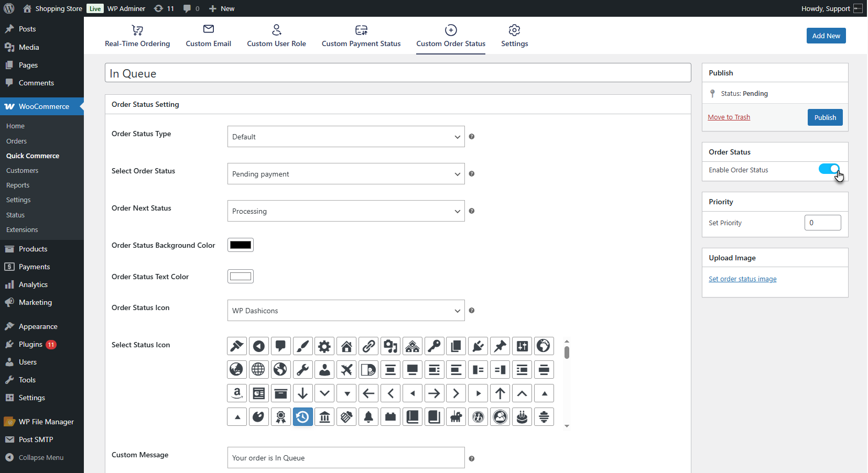This screenshot has height=473, width=868.
Task: Click the Publish button
Action: [825, 117]
